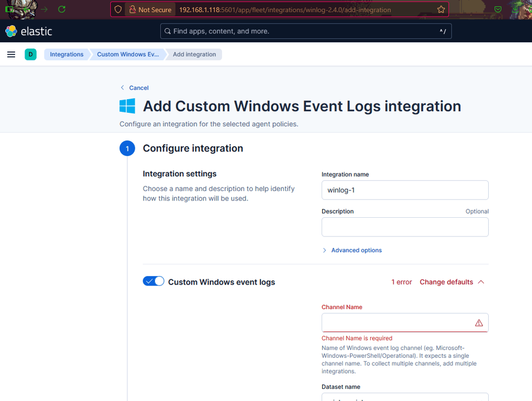Viewport: 532px width, 401px height.
Task: Click the 1 error indicator
Action: tap(401, 282)
